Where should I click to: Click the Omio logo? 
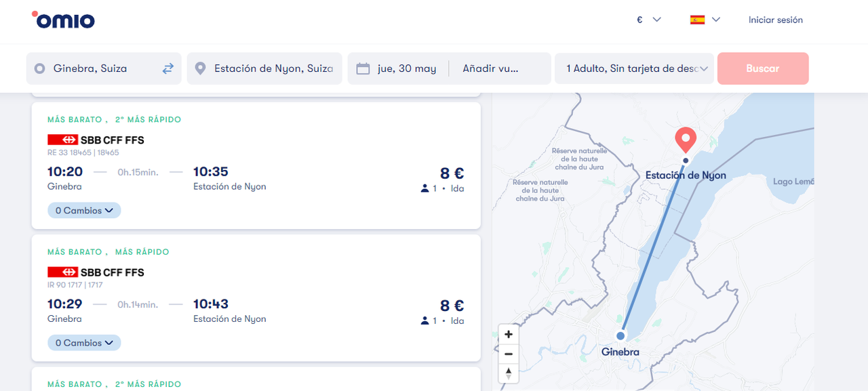[x=63, y=20]
